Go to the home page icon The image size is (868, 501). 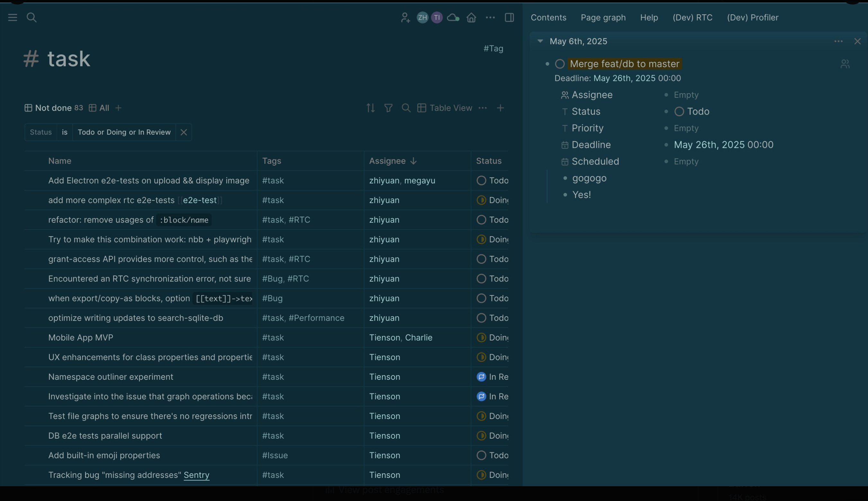coord(471,18)
